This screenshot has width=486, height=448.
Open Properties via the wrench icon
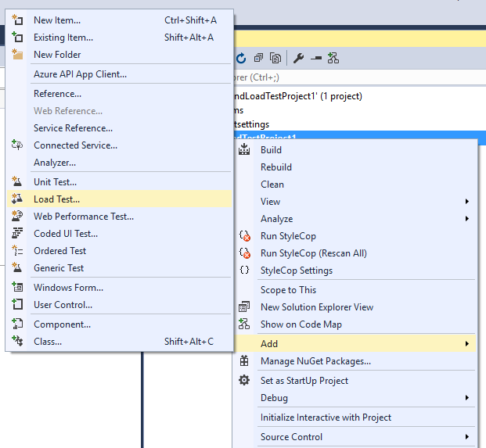(298, 58)
